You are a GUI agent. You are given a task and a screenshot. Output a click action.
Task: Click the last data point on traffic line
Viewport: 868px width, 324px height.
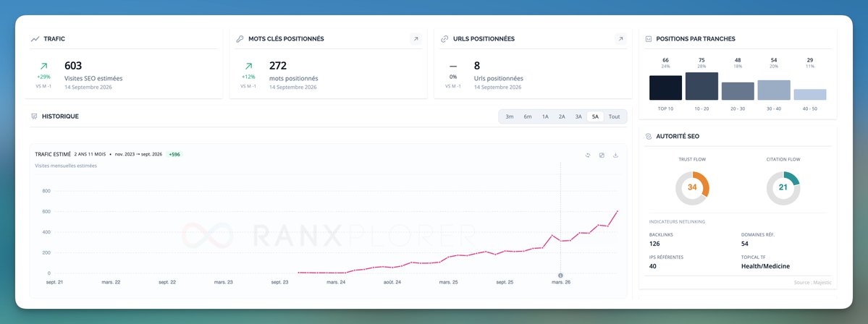point(618,211)
